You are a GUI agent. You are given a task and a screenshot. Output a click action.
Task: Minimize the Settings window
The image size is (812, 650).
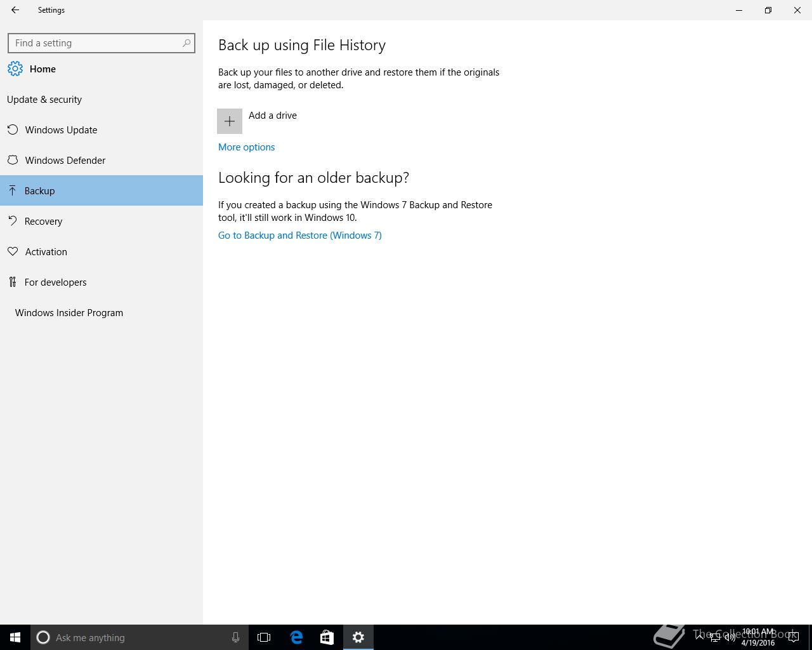click(x=739, y=10)
